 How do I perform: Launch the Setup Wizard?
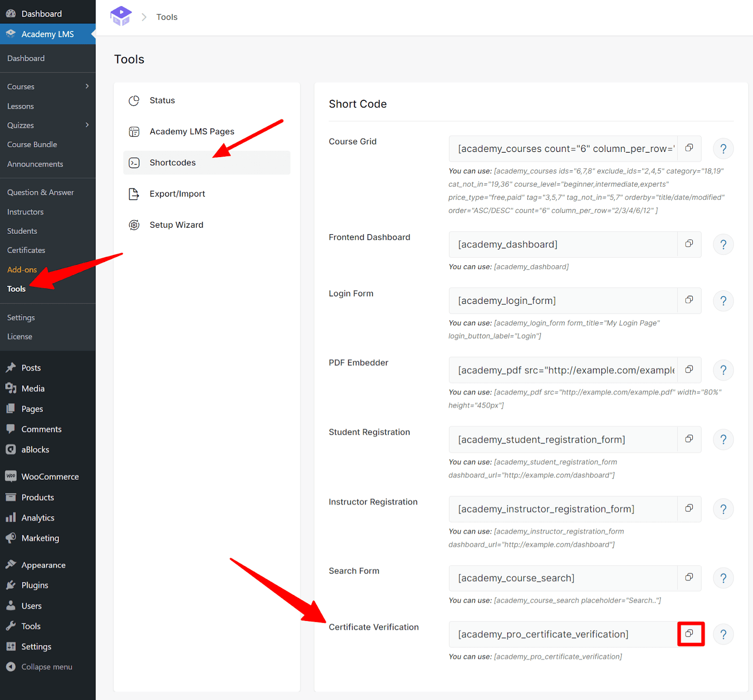(x=176, y=224)
